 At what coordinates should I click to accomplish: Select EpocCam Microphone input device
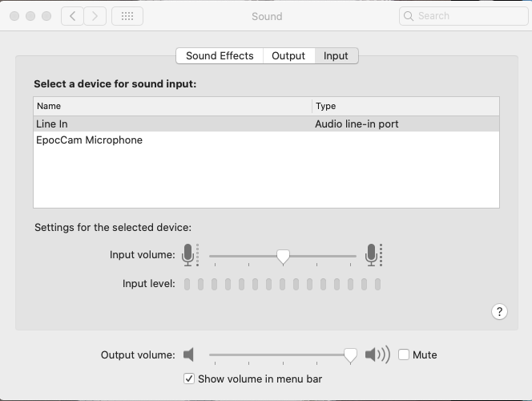click(x=266, y=140)
